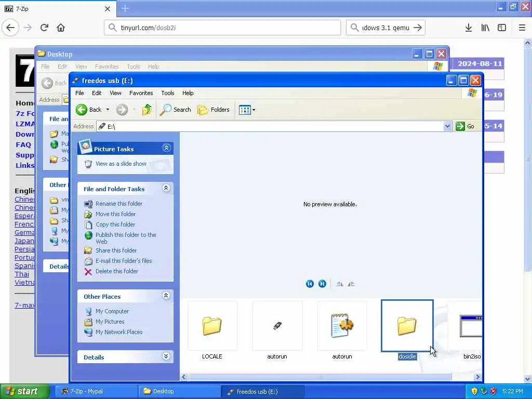Open the Tools menu in freedos usb window
532x399 pixels.
pyautogui.click(x=168, y=93)
